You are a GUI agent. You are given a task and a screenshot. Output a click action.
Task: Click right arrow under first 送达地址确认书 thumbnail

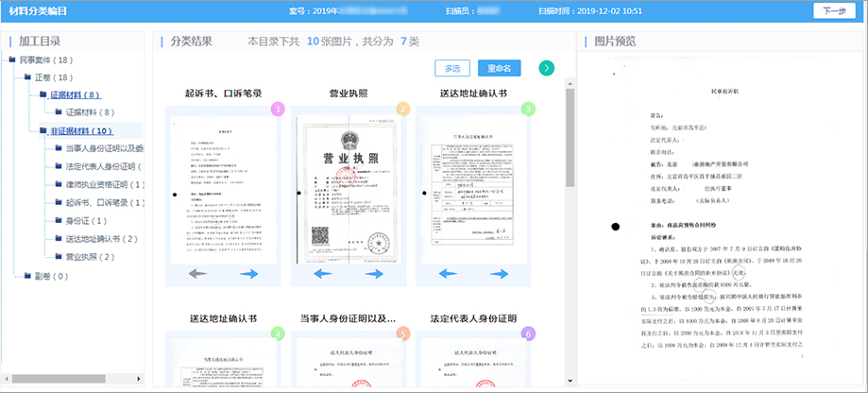[499, 274]
